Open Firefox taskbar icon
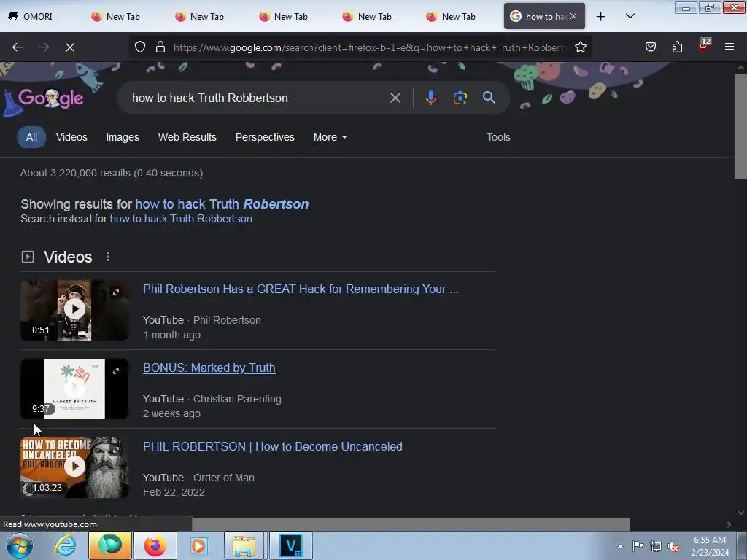 tap(155, 545)
